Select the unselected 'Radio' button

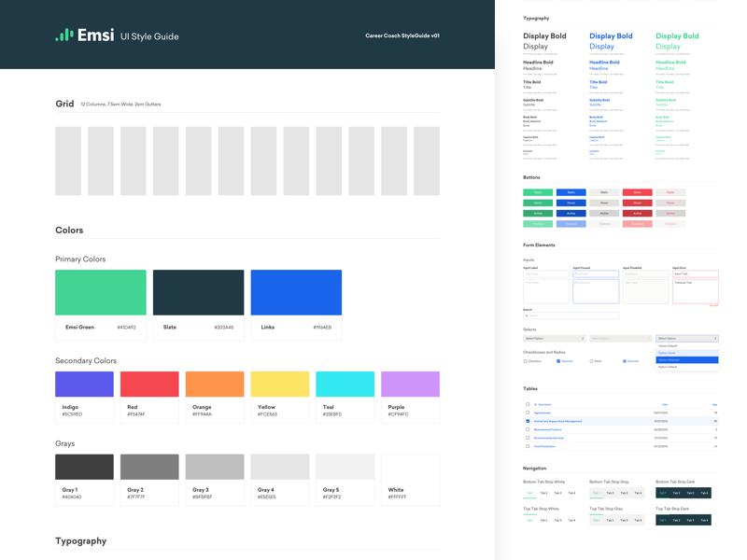(591, 361)
